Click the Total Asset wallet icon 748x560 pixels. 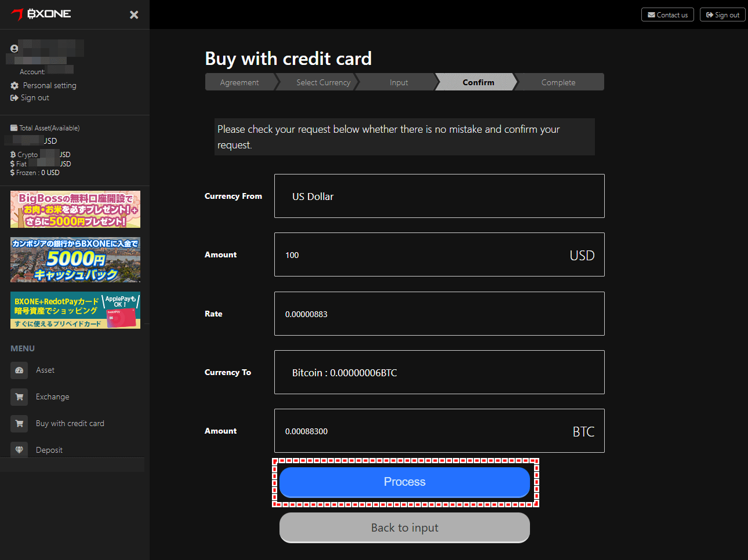[14, 128]
